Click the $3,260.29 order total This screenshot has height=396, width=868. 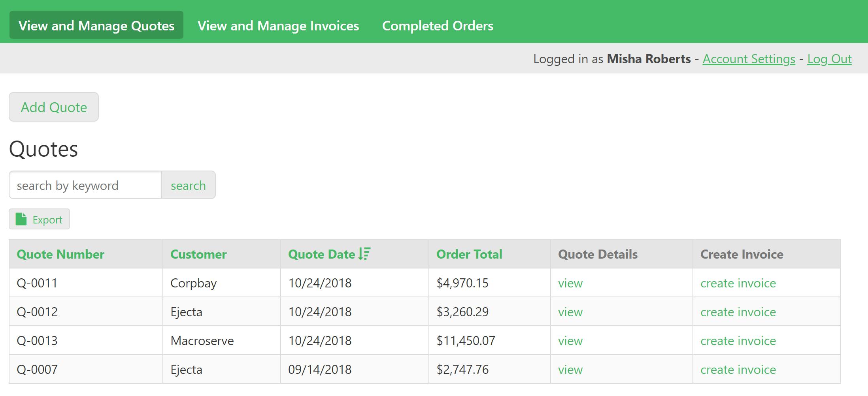coord(462,312)
